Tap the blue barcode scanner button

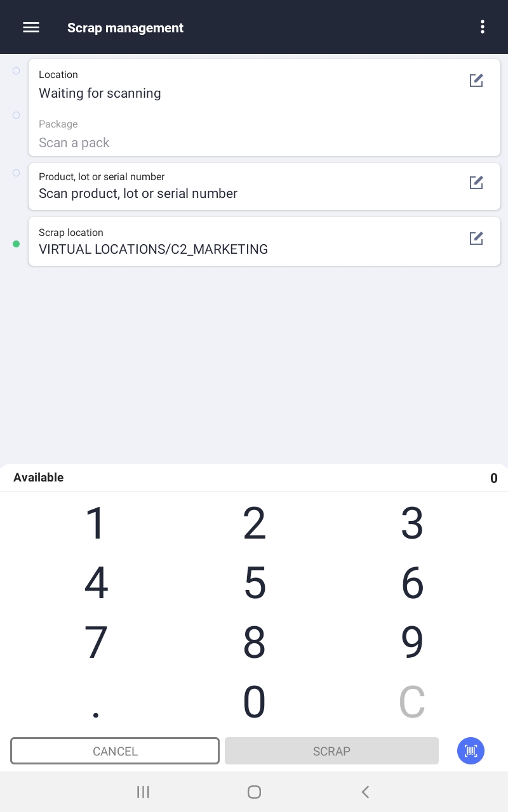coord(471,751)
